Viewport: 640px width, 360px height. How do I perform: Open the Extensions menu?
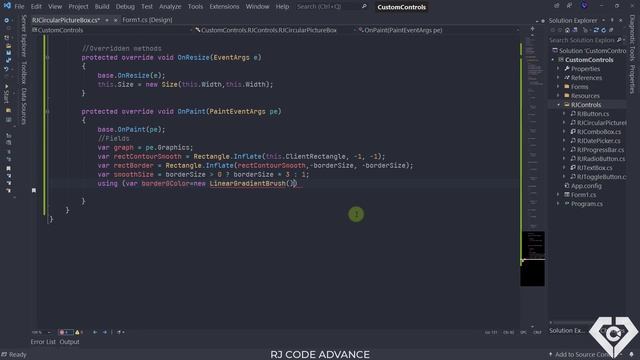pyautogui.click(x=224, y=7)
